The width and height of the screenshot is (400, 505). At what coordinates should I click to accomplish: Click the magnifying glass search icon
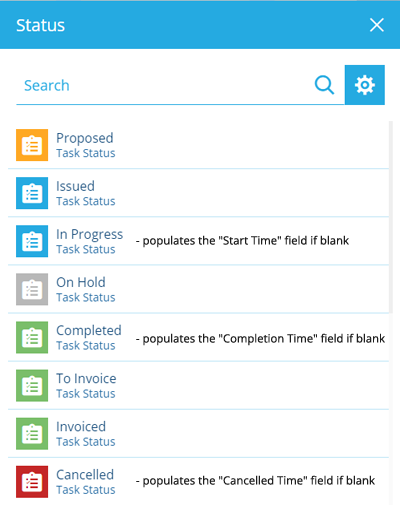[x=324, y=85]
